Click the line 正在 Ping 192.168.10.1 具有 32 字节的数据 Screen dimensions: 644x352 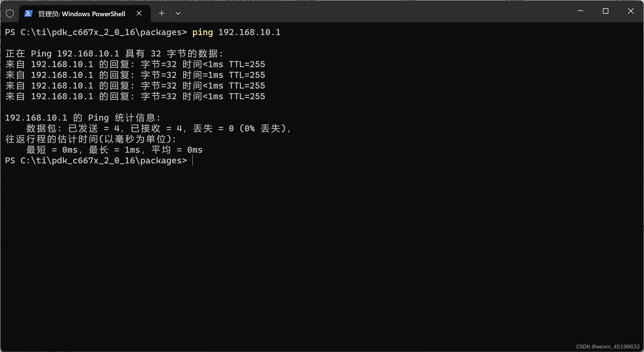115,53
